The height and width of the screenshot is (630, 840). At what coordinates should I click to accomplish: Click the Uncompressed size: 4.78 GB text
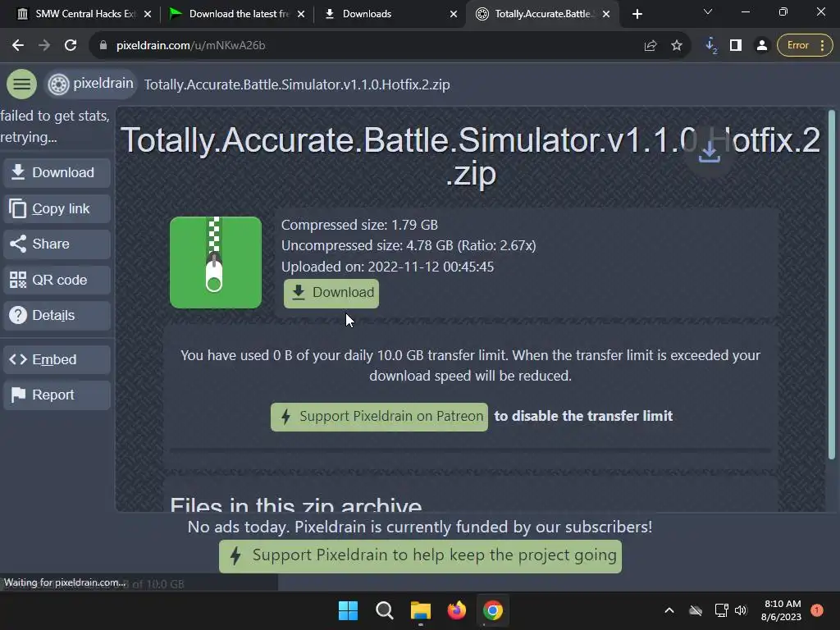(x=409, y=246)
